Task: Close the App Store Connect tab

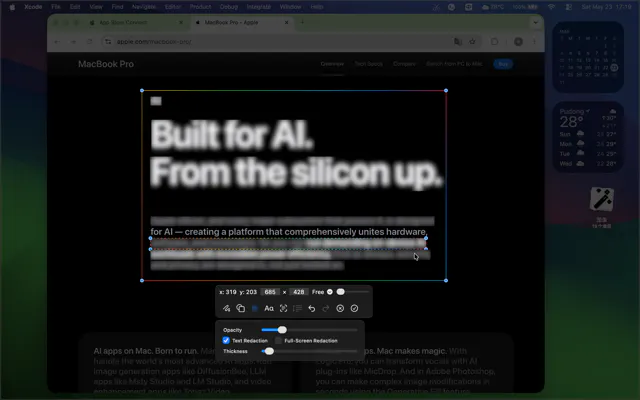Action: 181,22
